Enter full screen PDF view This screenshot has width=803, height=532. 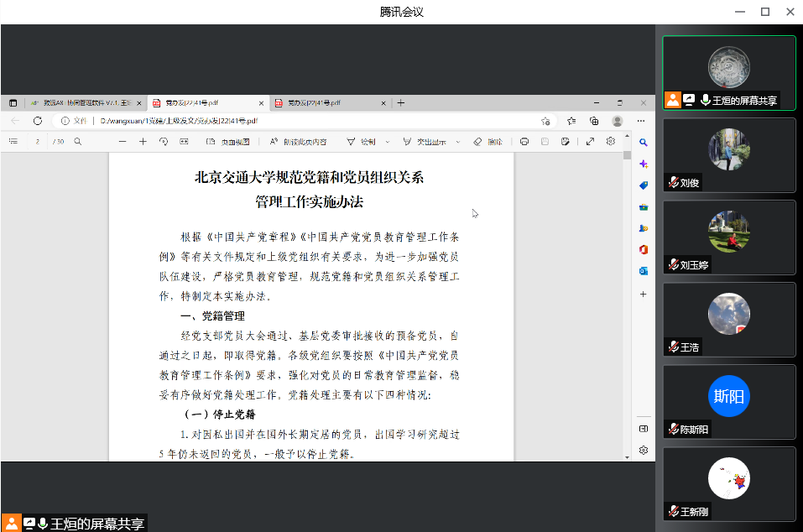coord(590,142)
